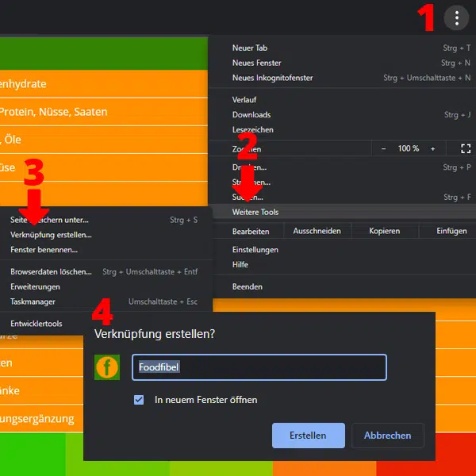Viewport: 476px width, 476px height.
Task: Open the Entwicklertools entry
Action: (36, 324)
